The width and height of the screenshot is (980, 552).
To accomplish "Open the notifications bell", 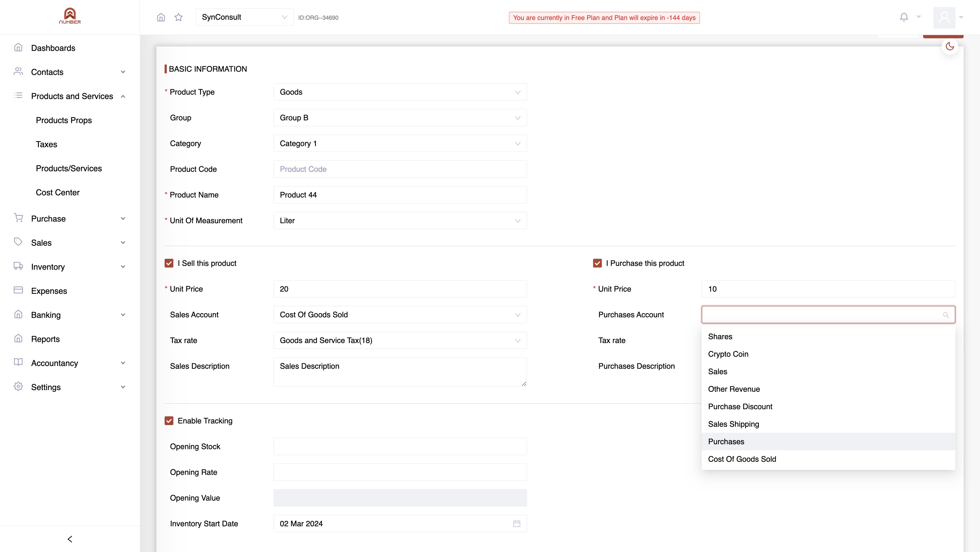I will 904,17.
